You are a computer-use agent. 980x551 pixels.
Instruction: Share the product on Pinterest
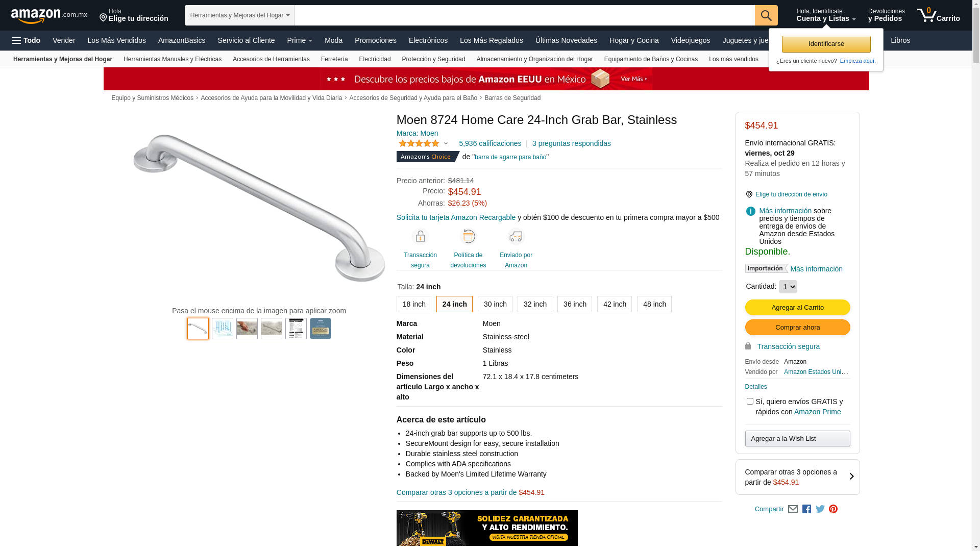(x=833, y=509)
